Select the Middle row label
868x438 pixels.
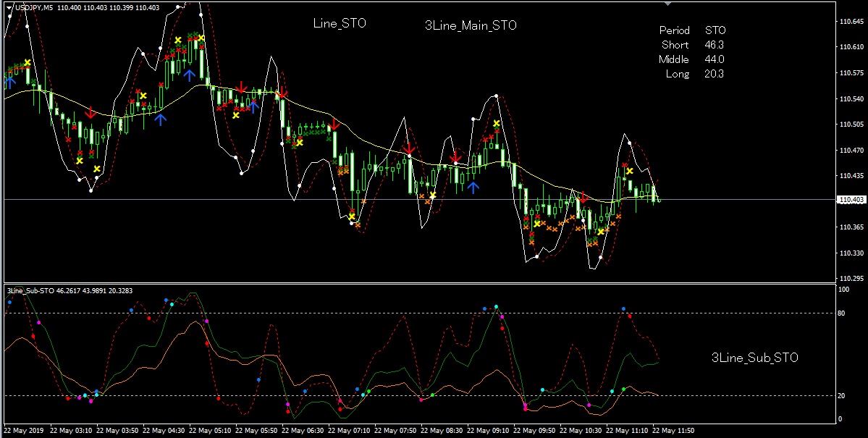pos(674,59)
